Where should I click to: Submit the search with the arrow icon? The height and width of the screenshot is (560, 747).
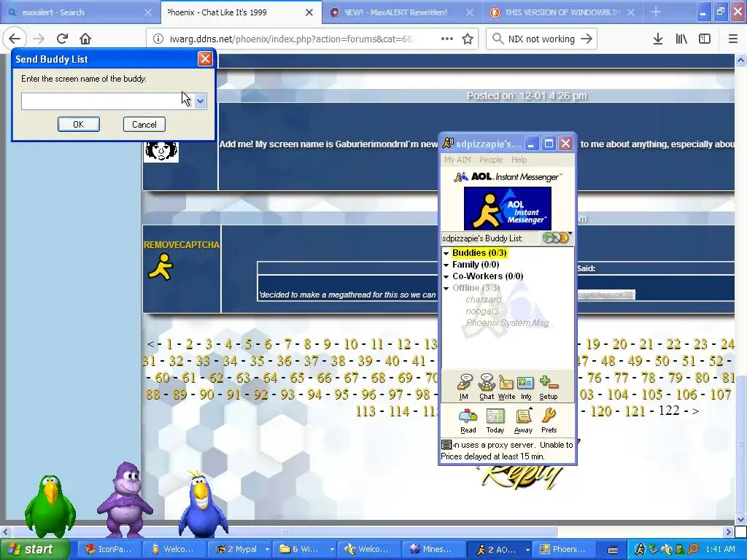tap(587, 39)
